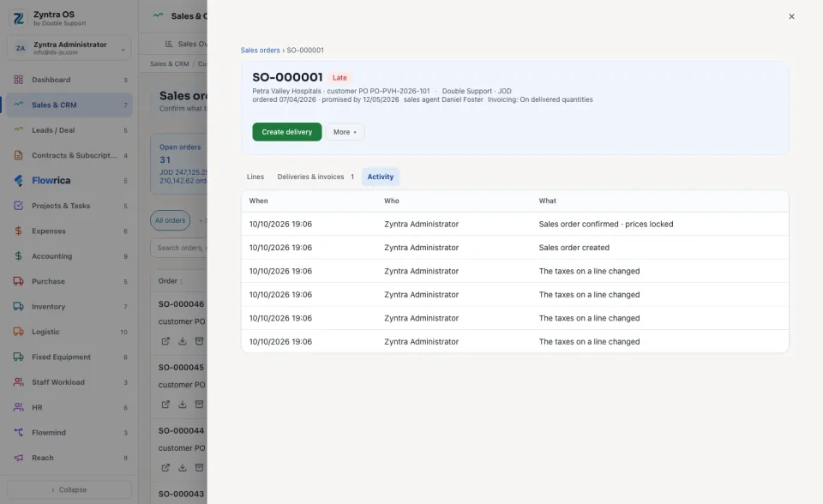
Task: Open the Flowmind branch icon
Action: click(x=18, y=432)
